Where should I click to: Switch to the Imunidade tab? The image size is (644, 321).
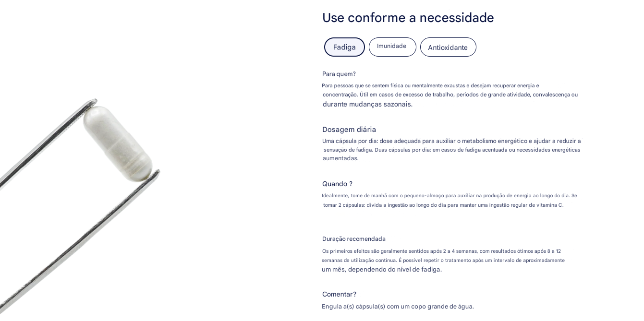pos(392,47)
